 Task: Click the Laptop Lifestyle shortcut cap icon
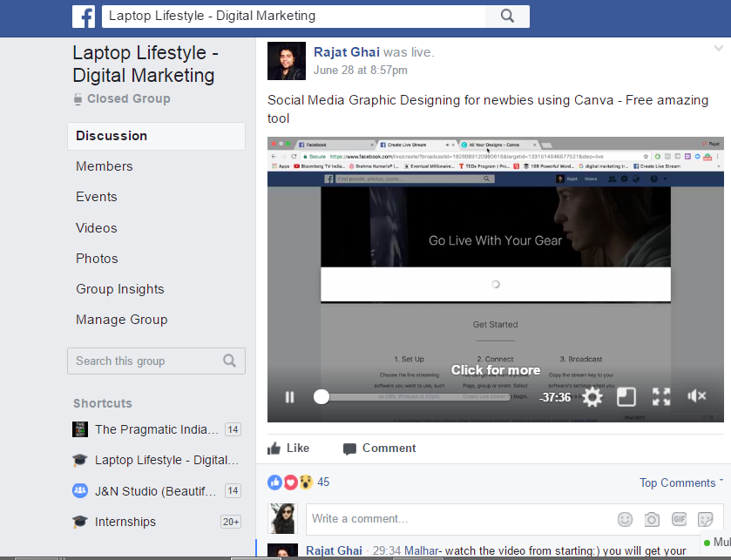pos(80,460)
